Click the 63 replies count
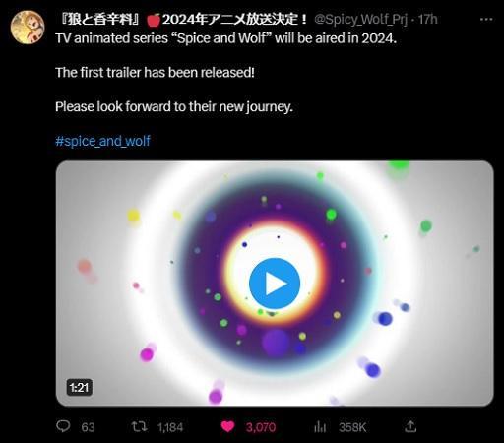The height and width of the screenshot is (443, 504). click(x=88, y=427)
